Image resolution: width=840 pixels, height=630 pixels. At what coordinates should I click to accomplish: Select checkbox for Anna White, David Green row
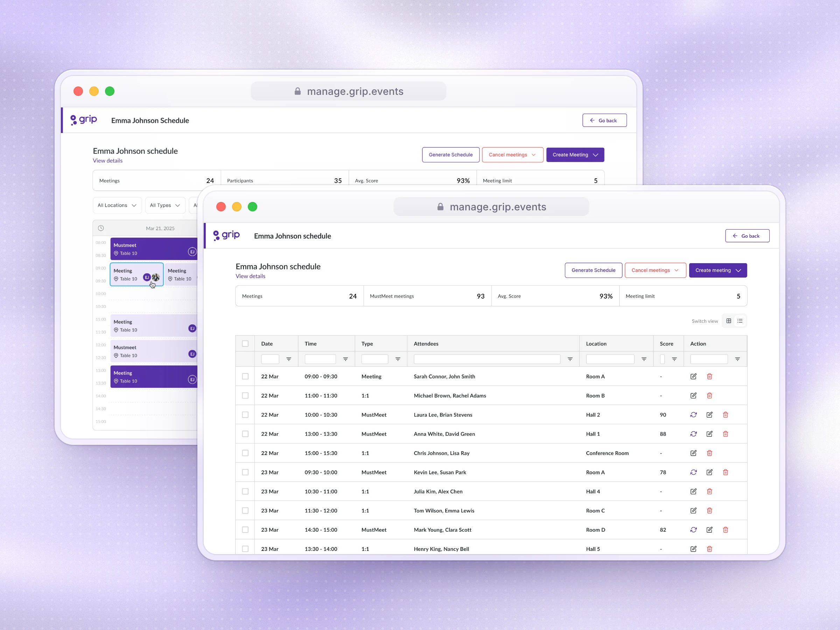click(245, 434)
